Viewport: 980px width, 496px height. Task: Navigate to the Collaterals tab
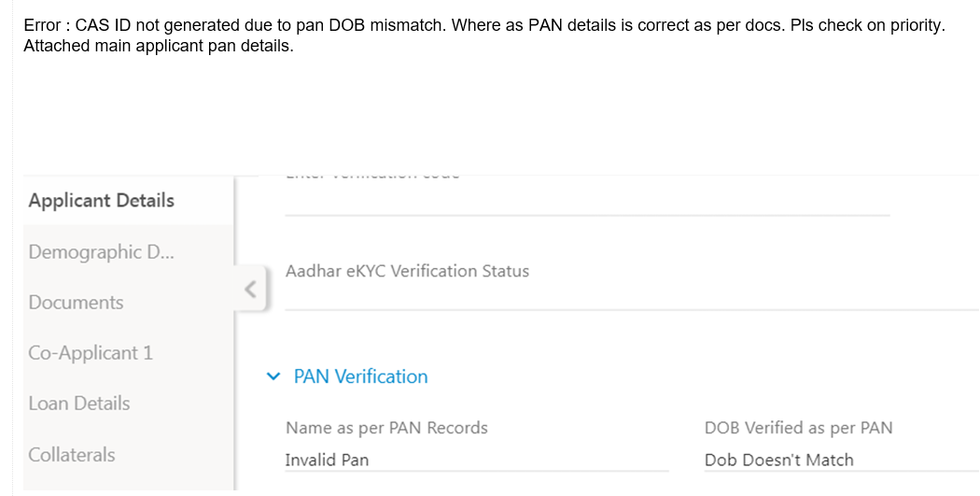click(72, 455)
